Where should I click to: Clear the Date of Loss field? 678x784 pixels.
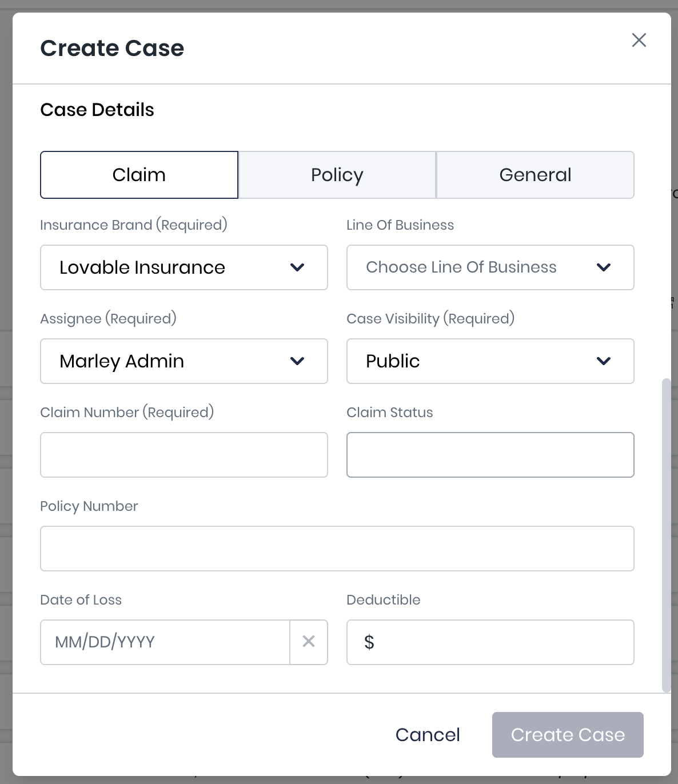click(x=309, y=642)
